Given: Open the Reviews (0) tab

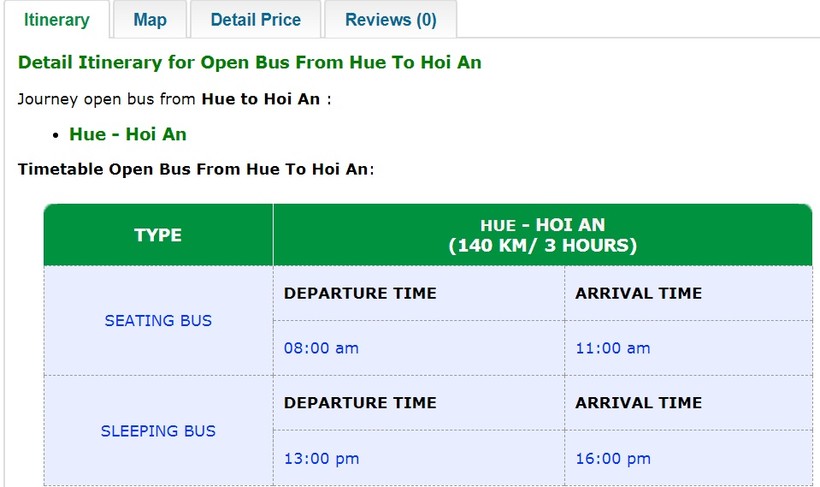Looking at the screenshot, I should coord(390,20).
